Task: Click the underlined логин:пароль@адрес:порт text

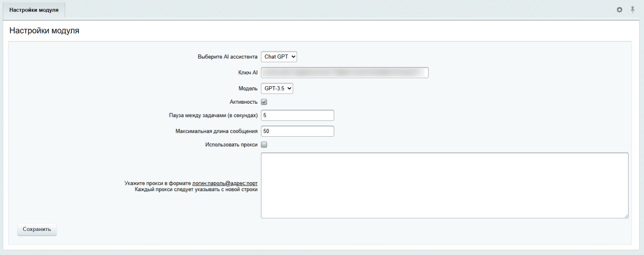Action: (x=225, y=183)
